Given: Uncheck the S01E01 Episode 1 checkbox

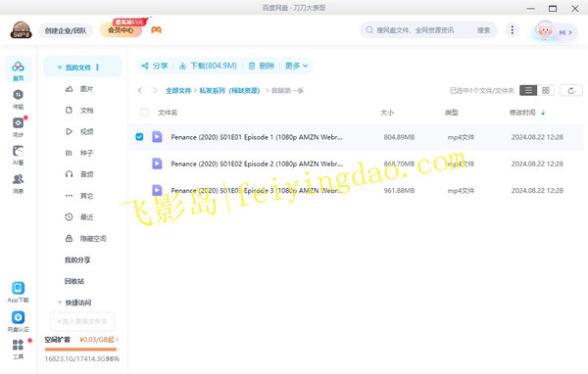Looking at the screenshot, I should 139,137.
